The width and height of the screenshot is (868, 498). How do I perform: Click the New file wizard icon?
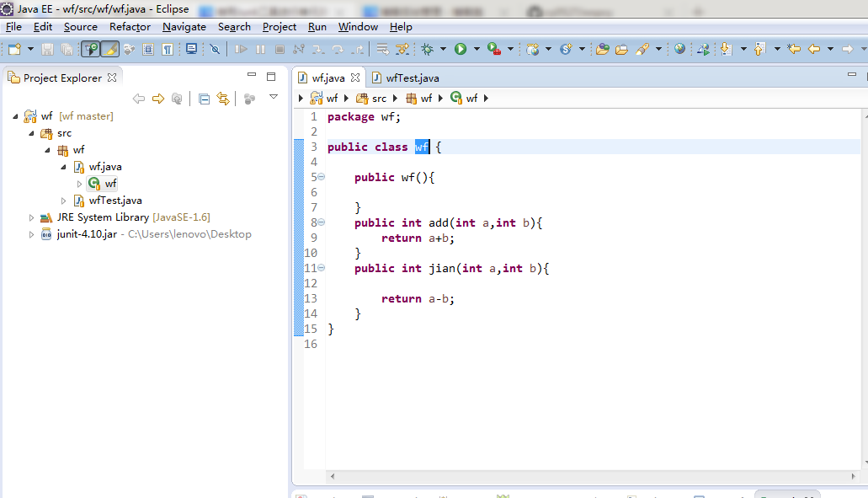(14, 50)
